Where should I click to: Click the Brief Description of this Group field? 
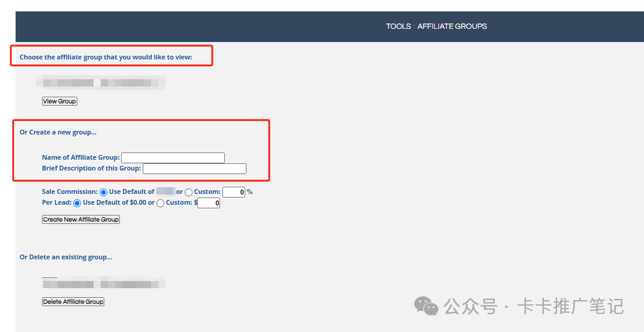pos(194,169)
